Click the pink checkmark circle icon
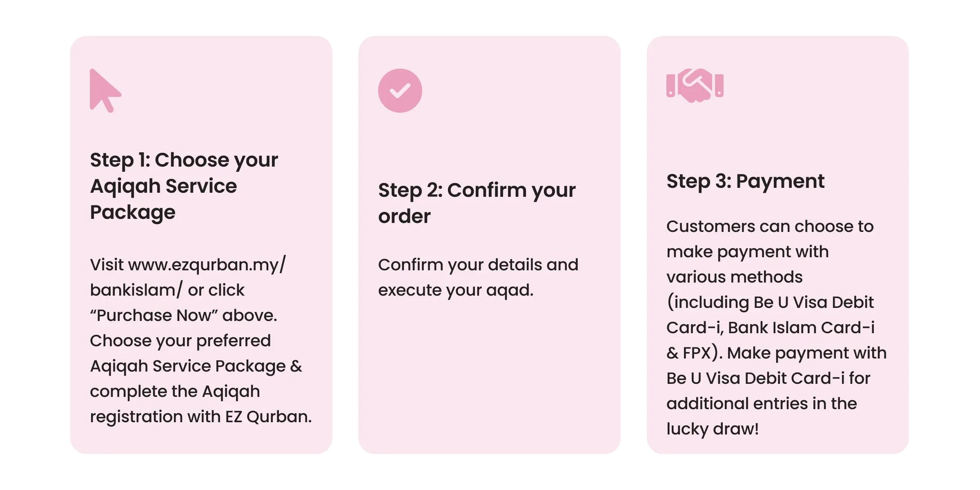980x490 pixels. click(x=400, y=91)
